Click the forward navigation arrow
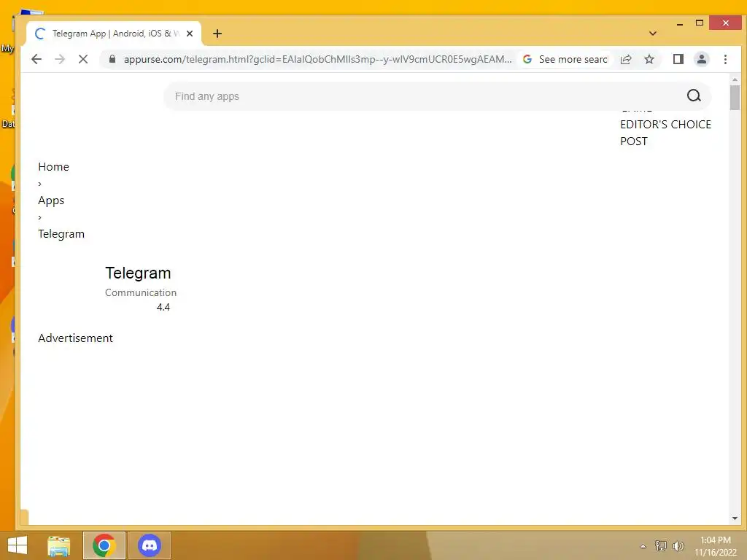Image resolution: width=747 pixels, height=560 pixels. point(60,59)
